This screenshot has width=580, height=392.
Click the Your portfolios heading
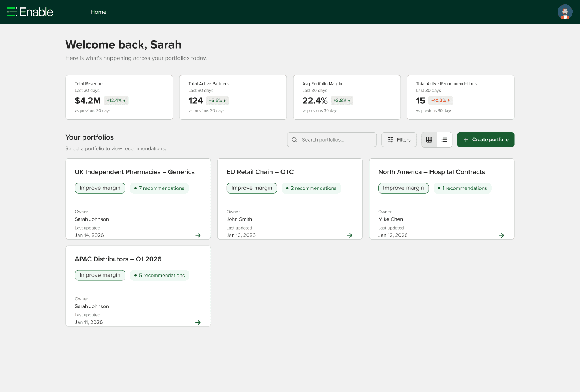pyautogui.click(x=89, y=137)
